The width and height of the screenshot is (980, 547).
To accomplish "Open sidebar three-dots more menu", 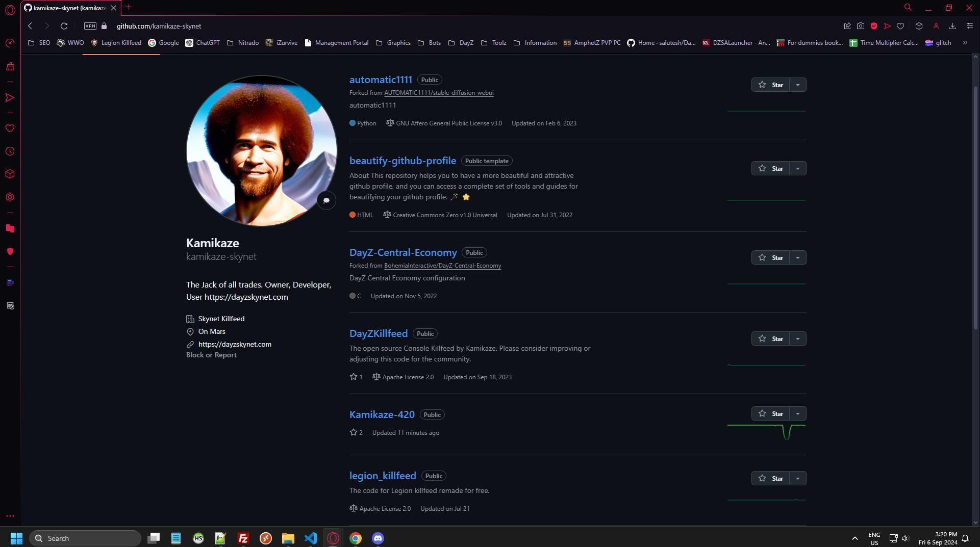I will point(10,516).
